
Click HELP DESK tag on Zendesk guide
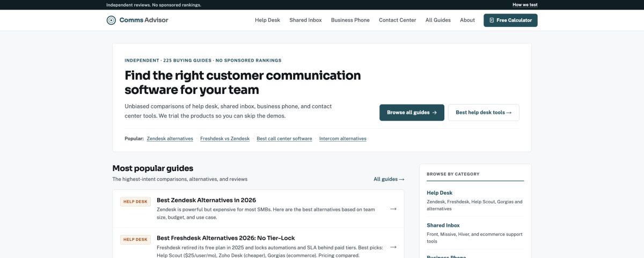point(135,202)
